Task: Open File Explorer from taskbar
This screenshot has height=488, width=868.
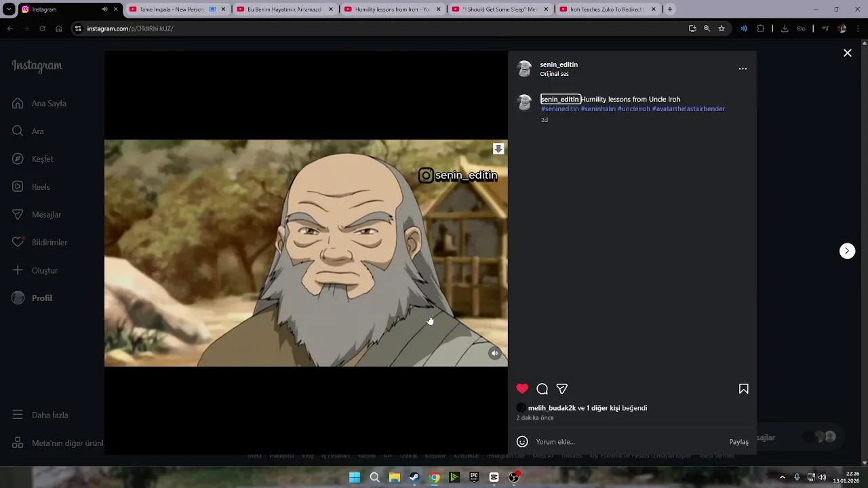Action: coord(395,477)
